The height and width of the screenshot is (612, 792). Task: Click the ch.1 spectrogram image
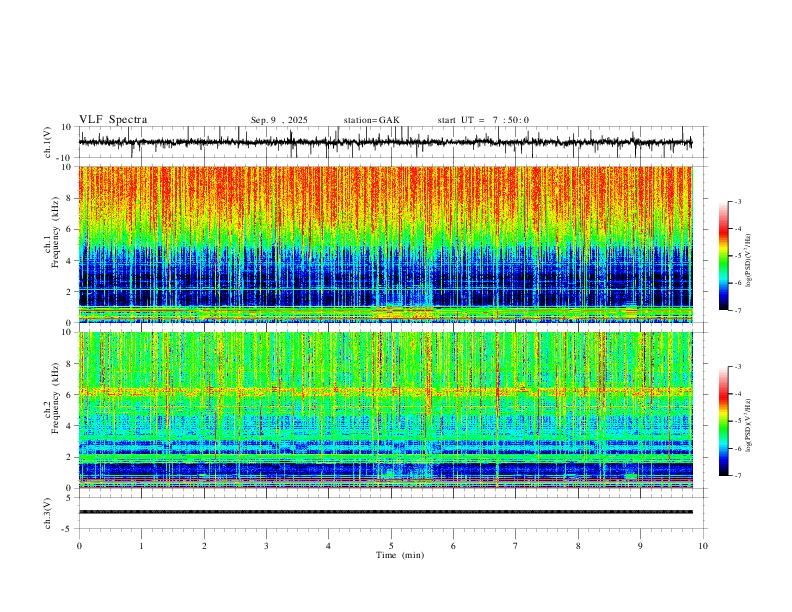[385, 244]
